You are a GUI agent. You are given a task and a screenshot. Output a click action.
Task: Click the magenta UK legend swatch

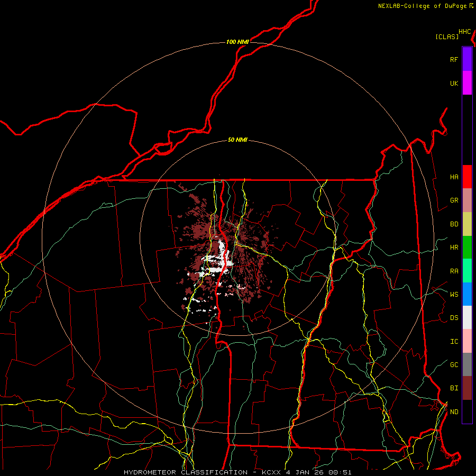(467, 83)
